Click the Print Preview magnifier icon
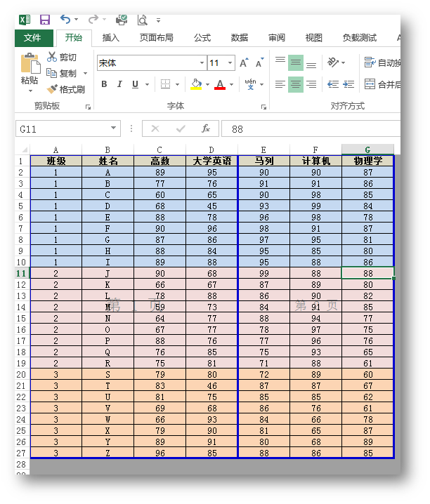The height and width of the screenshot is (504, 430). 142,20
